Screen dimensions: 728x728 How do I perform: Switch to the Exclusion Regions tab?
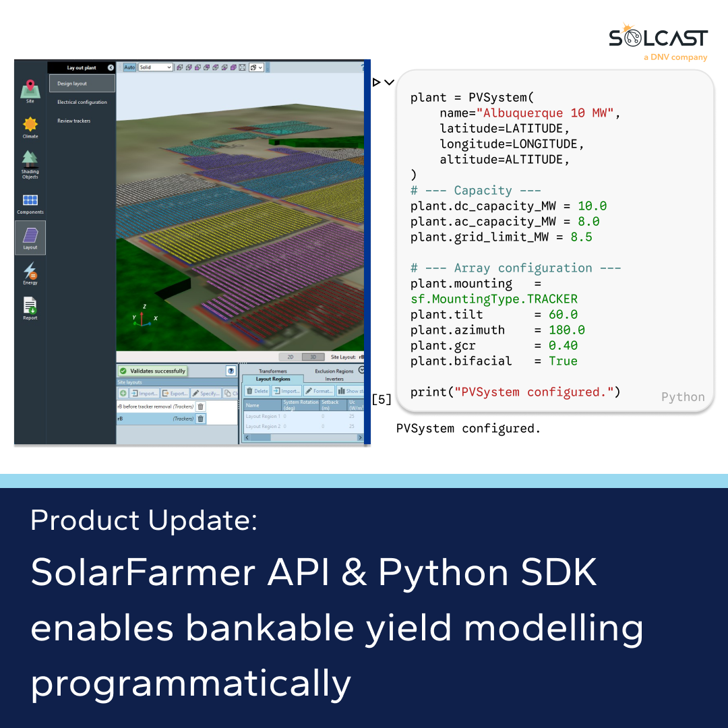[x=334, y=371]
